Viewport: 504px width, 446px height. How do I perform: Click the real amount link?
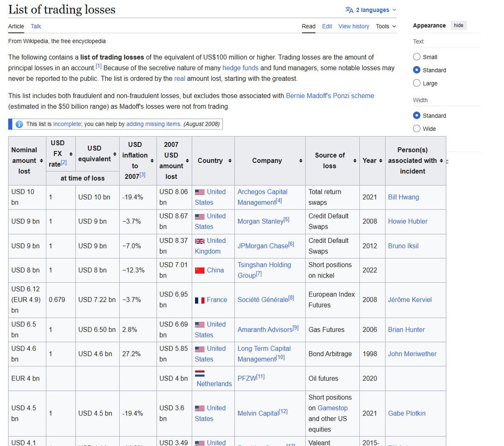(179, 79)
